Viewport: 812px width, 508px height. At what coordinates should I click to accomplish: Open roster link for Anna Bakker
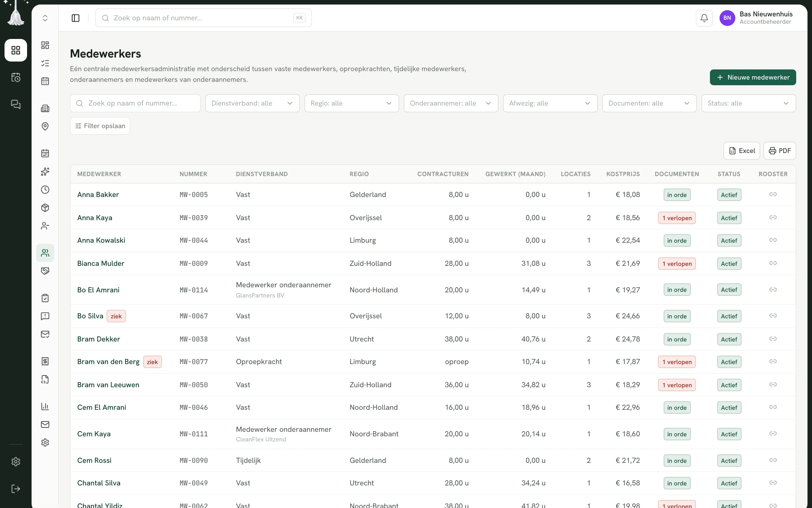[773, 194]
